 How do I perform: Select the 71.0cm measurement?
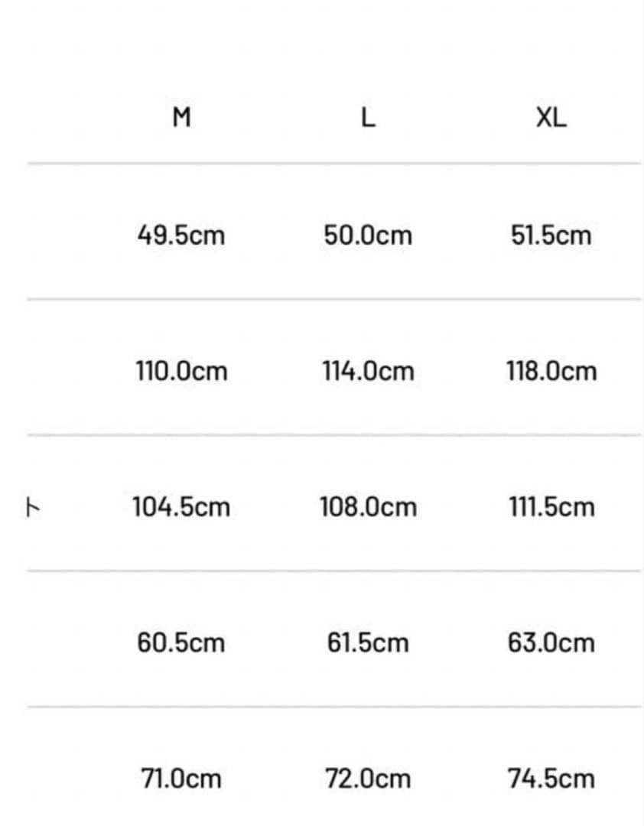point(181,779)
